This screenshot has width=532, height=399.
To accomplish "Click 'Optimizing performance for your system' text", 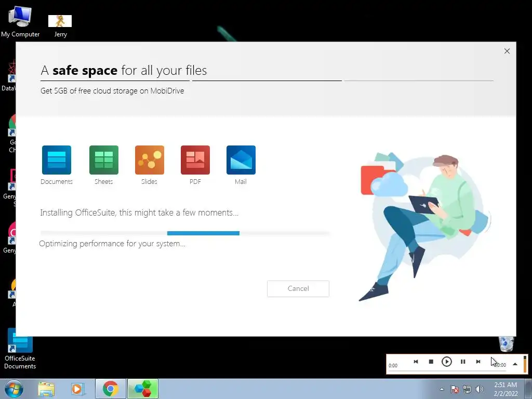I will (x=112, y=244).
